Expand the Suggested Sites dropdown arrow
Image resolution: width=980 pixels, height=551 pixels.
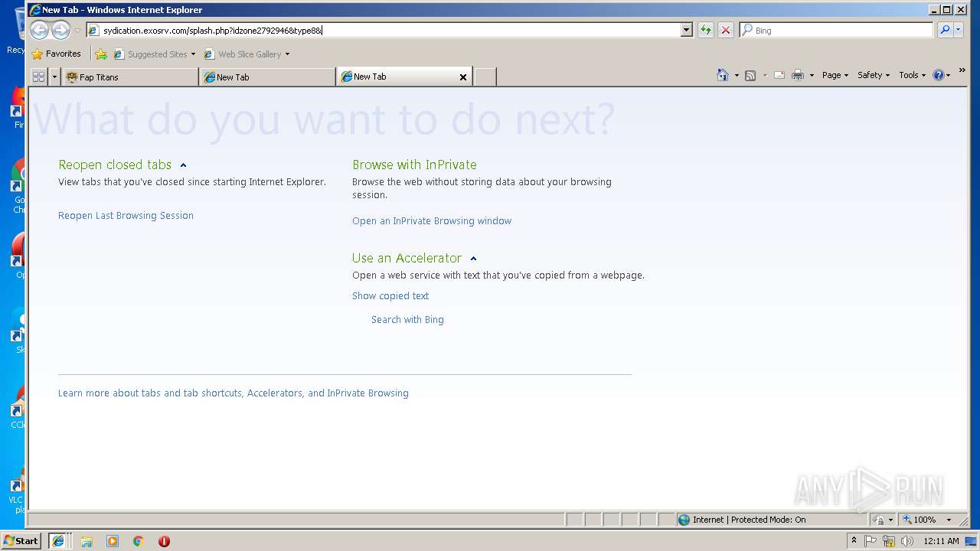(x=193, y=54)
